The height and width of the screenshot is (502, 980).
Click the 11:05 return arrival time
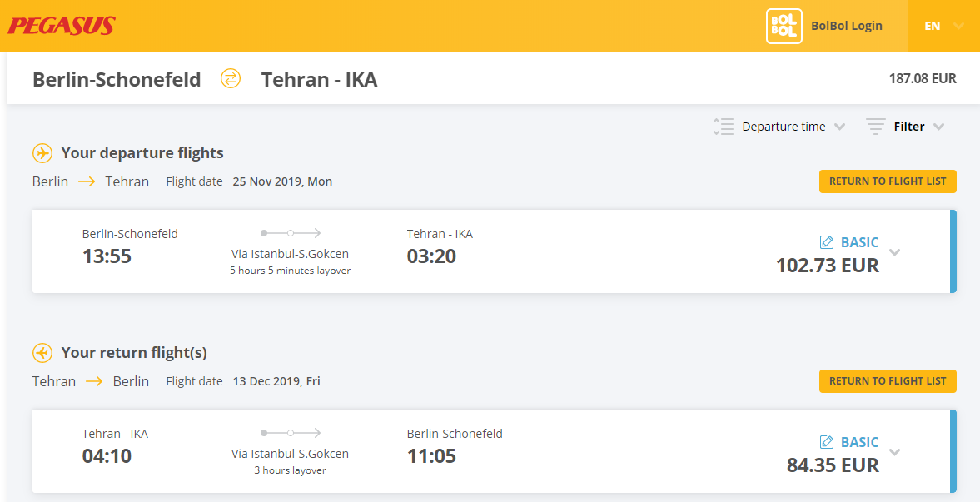tap(431, 455)
